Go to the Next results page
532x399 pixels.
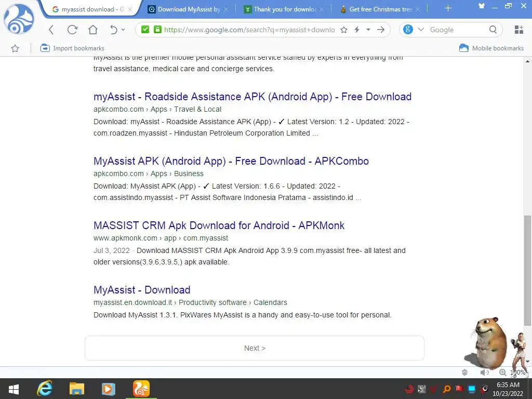(255, 348)
